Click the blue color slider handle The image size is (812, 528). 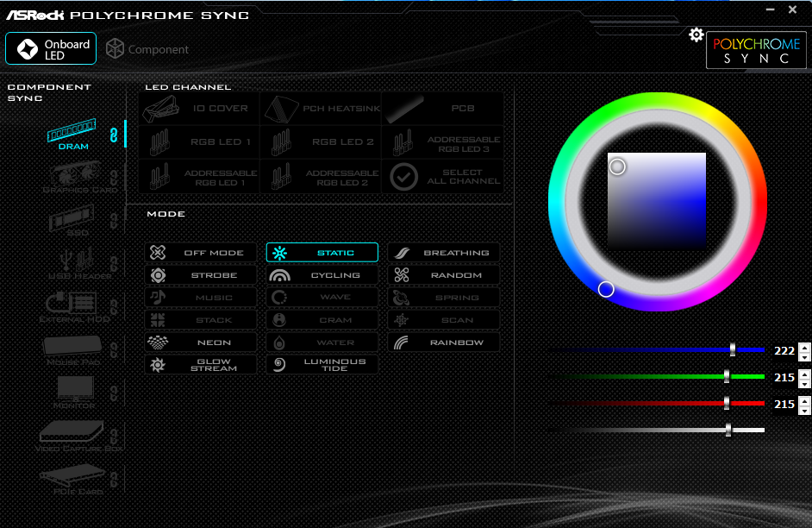733,349
